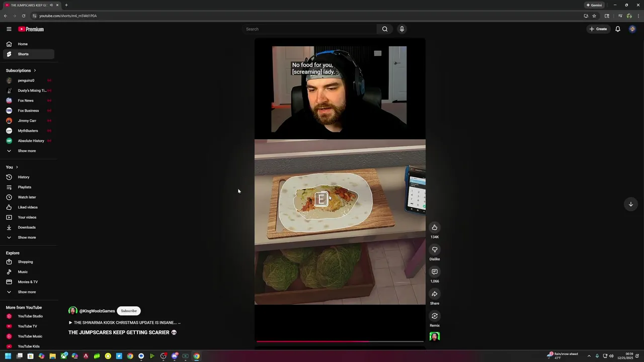Click the search magnifier button
Image resolution: width=644 pixels, height=362 pixels.
point(385,29)
